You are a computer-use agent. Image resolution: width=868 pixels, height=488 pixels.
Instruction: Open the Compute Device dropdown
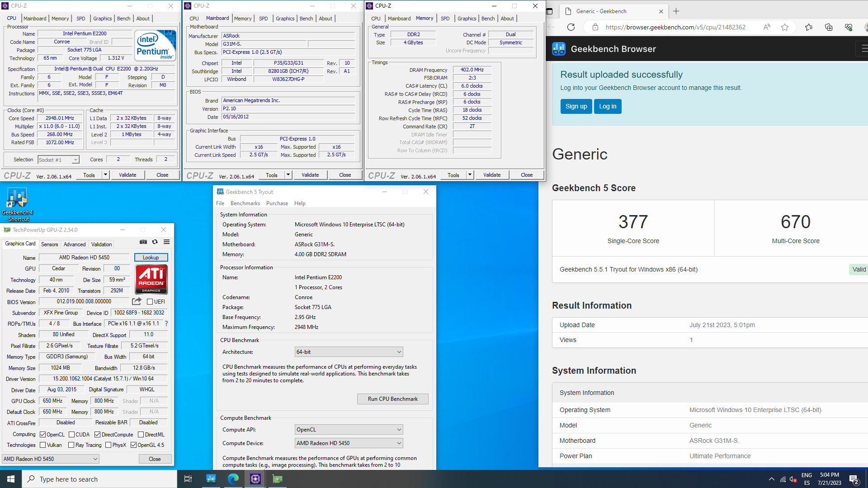tap(349, 443)
